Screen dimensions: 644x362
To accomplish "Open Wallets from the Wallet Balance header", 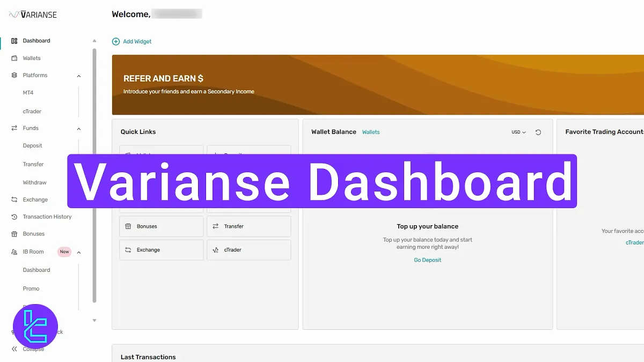I will click(371, 132).
